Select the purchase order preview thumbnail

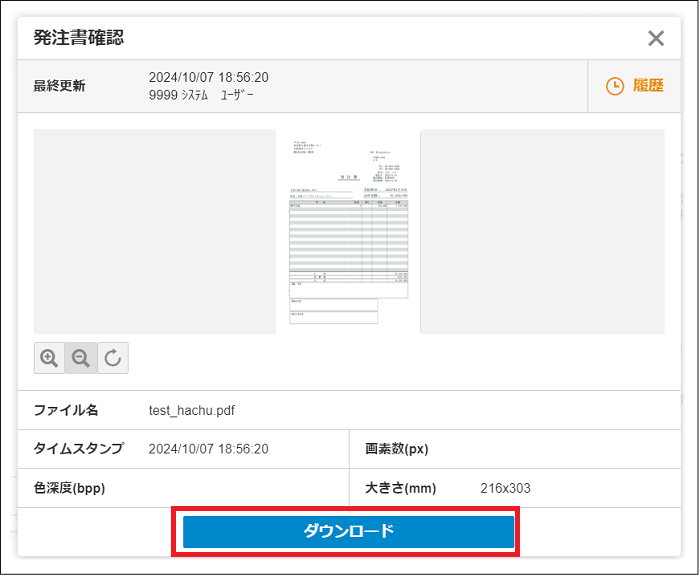tap(348, 231)
